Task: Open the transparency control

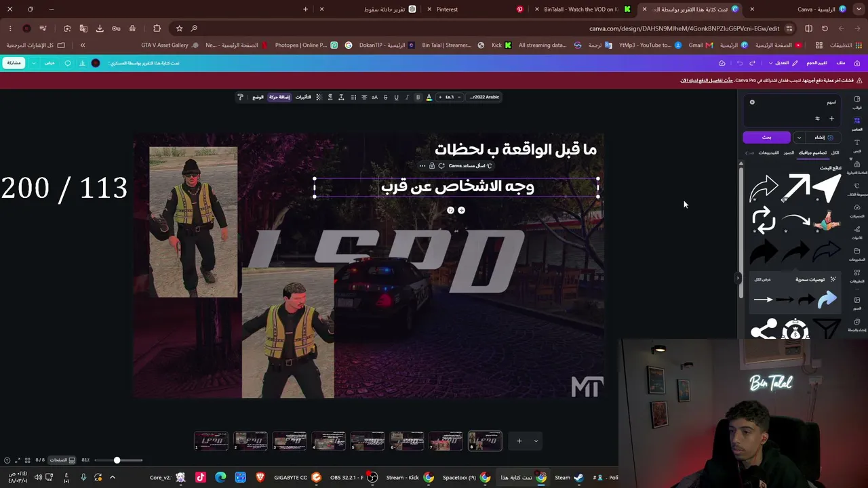Action: point(319,97)
